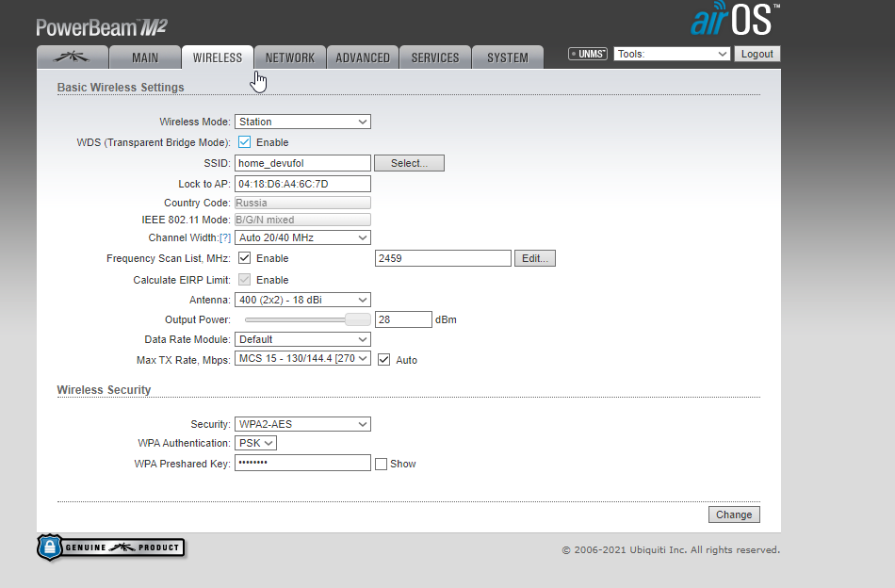The width and height of the screenshot is (895, 588).
Task: Go to the System tab
Action: [508, 57]
